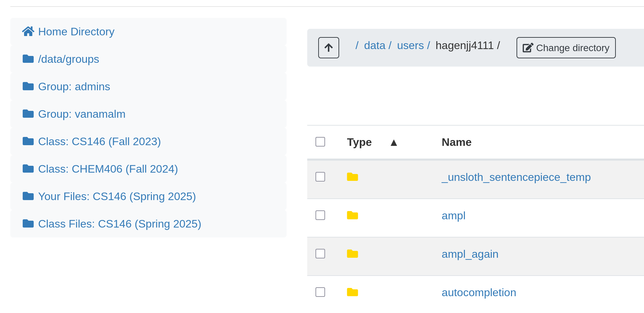Open the users breadcrumb link
The height and width of the screenshot is (313, 644).
[410, 45]
